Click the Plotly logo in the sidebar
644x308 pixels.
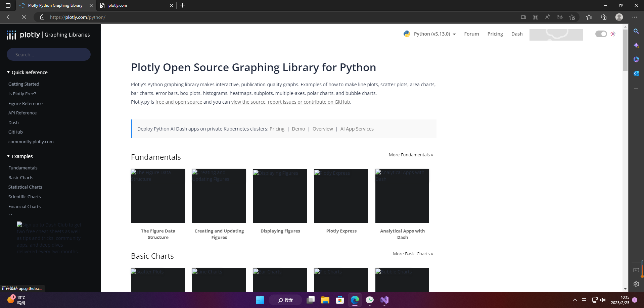click(11, 35)
